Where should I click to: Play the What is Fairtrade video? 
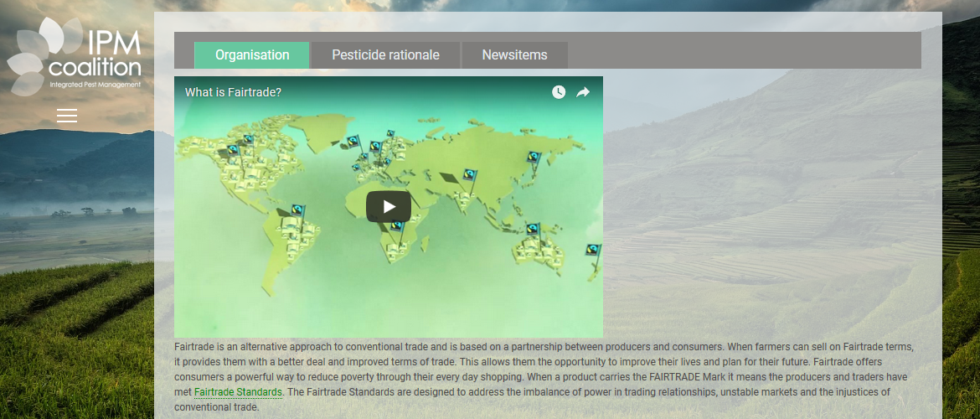pyautogui.click(x=388, y=206)
